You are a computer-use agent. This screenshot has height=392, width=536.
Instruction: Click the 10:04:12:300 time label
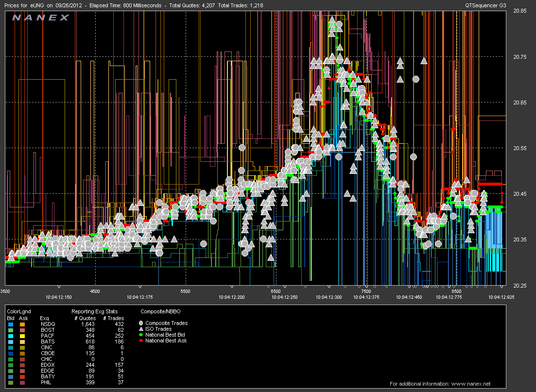[329, 297]
